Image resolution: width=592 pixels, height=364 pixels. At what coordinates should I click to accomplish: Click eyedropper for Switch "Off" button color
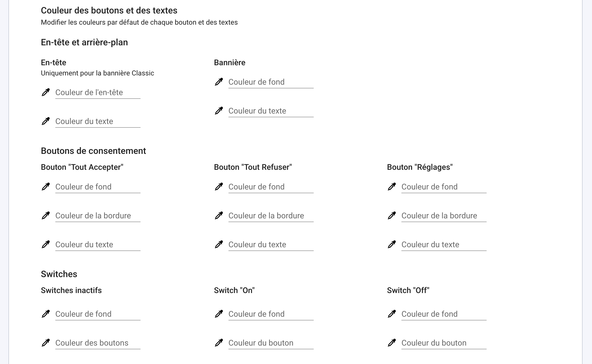tap(392, 343)
